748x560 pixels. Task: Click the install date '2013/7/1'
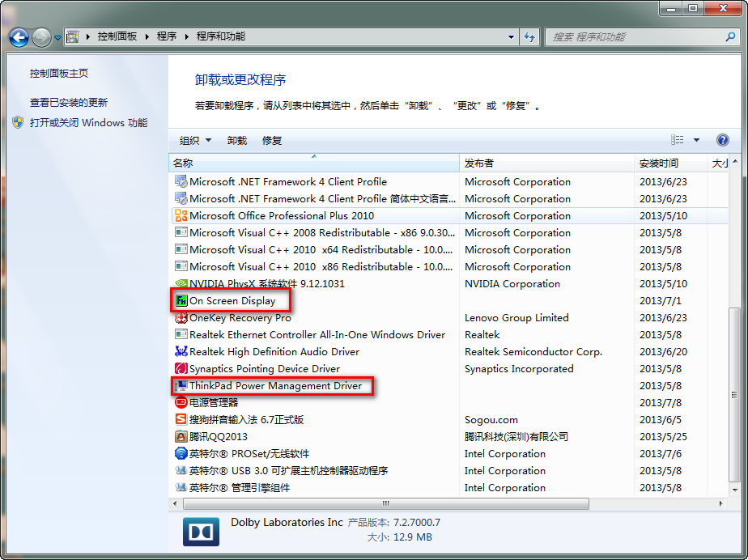pyautogui.click(x=661, y=300)
